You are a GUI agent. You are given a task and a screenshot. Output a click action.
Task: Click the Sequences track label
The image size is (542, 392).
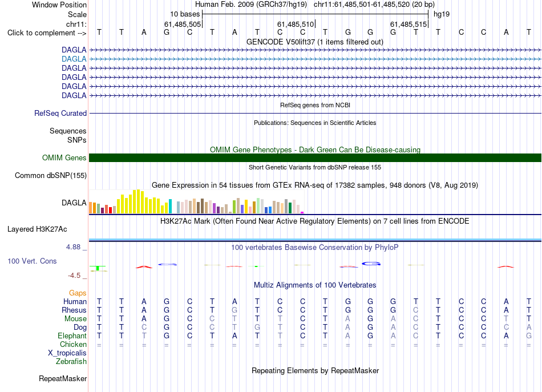[68, 131]
